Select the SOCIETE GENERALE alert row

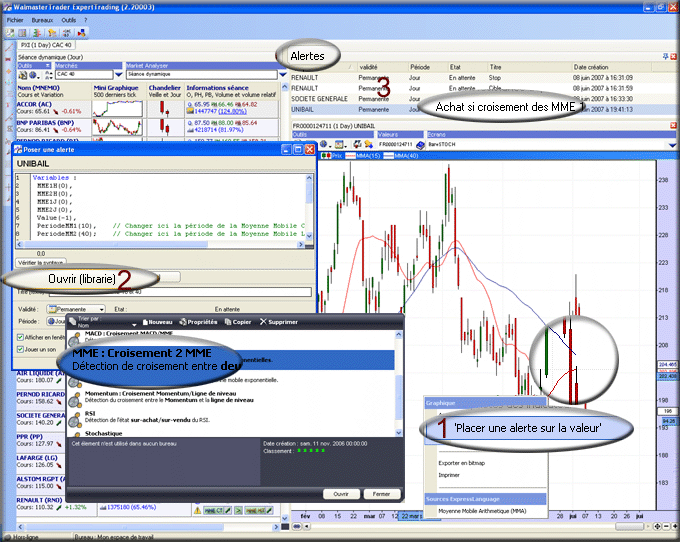[x=481, y=99]
